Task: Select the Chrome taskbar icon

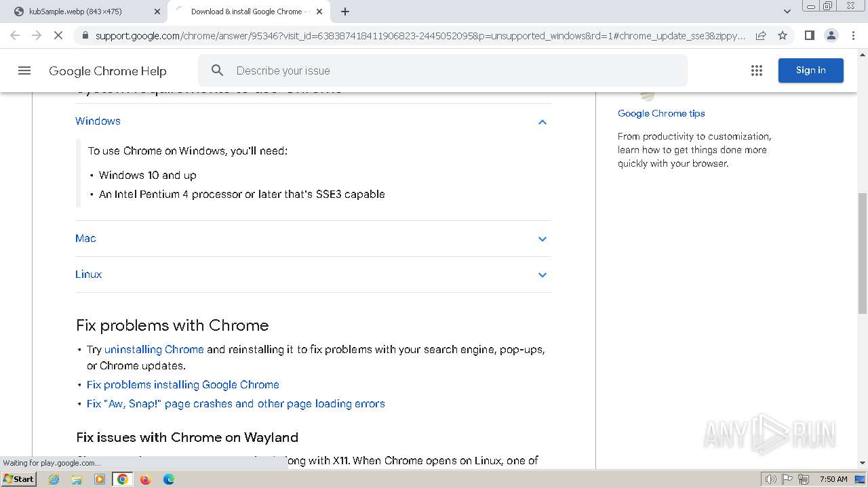Action: click(x=122, y=479)
